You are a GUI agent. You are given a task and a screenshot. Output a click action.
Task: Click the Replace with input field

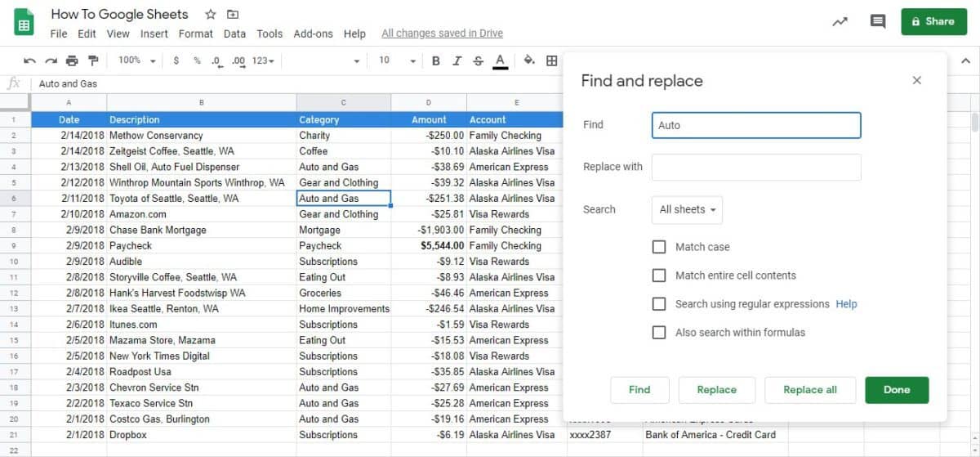point(756,168)
